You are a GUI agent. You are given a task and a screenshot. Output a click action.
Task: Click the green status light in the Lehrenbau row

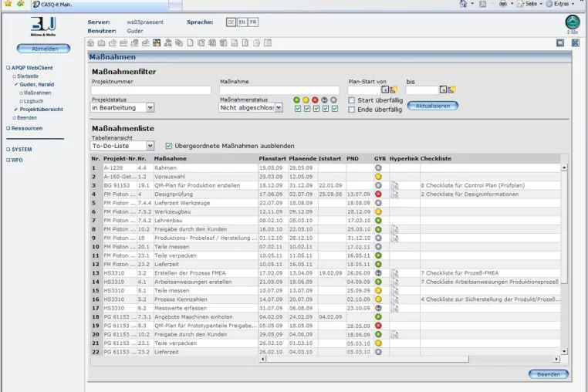pyautogui.click(x=378, y=221)
